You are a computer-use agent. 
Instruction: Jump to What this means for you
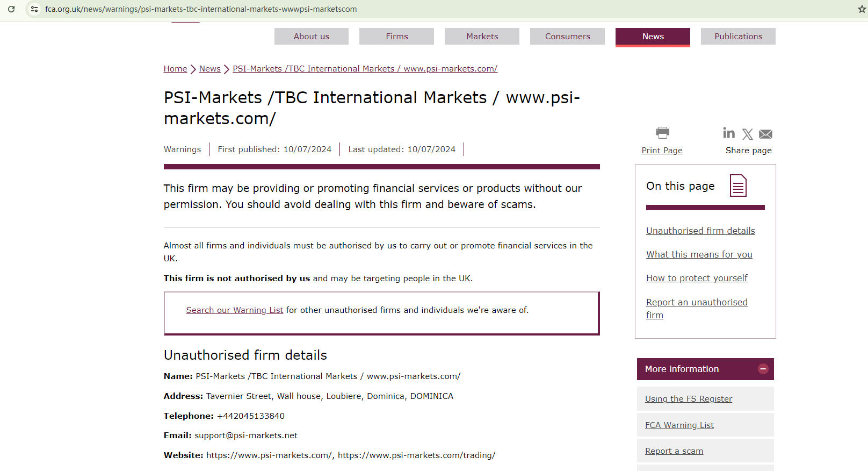click(x=699, y=254)
